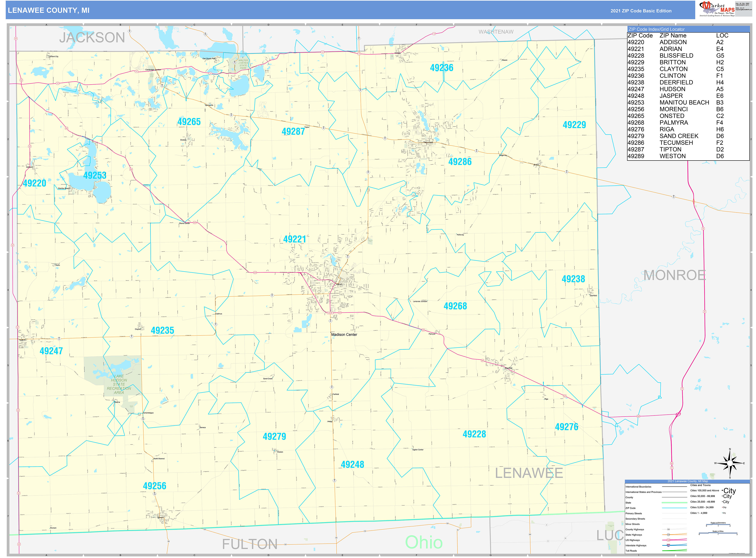Screen dimensions: 756x558
Task: Click the 49279 ZIP label on map
Action: (274, 437)
